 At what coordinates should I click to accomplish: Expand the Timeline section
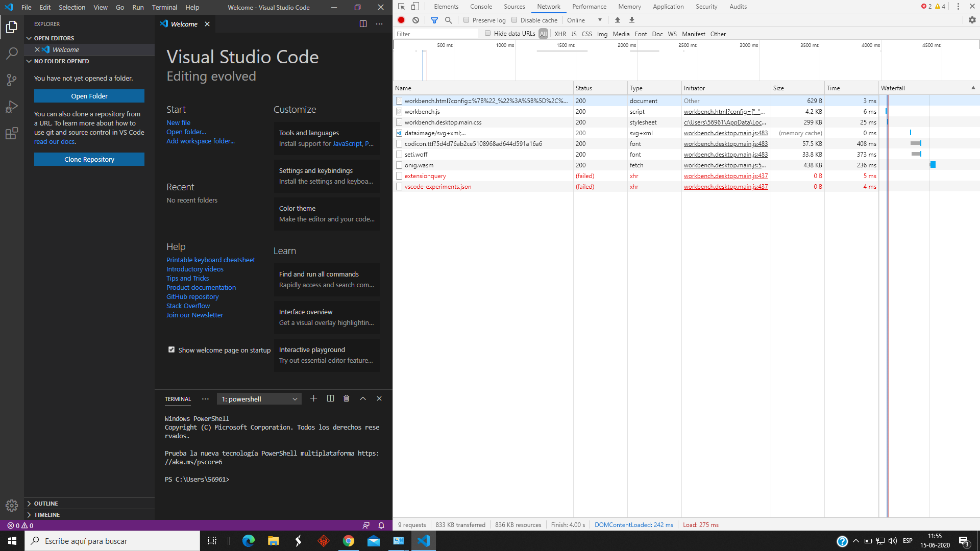point(47,515)
